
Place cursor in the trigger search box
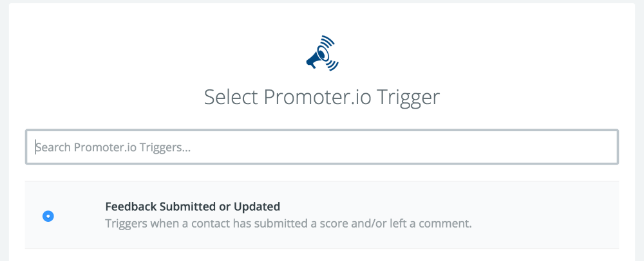322,147
